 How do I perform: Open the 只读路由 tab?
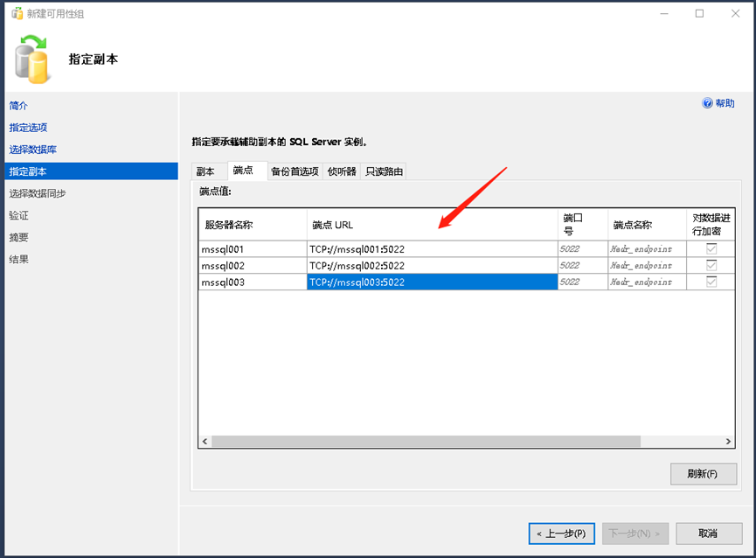tap(384, 171)
